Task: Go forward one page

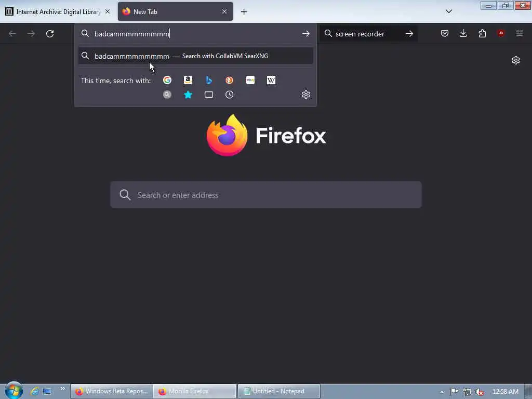Action: coord(31,34)
